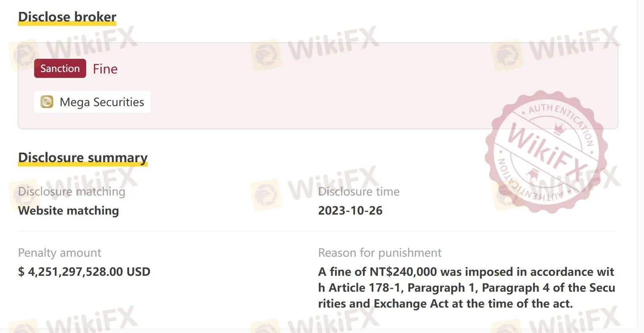Screen dimensions: 644x333
Task: Click the Mega Securities logo icon
Action: click(47, 102)
